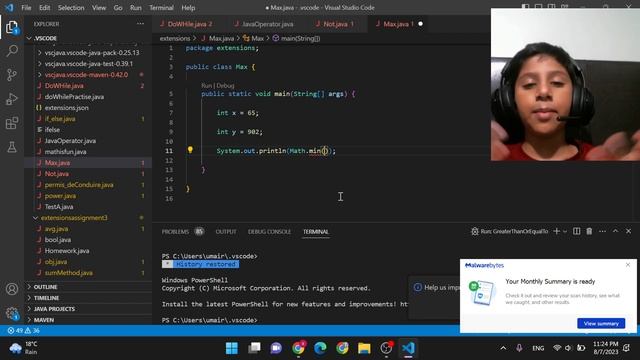Open the Extensions view
This screenshot has height=360, width=640.
[12, 123]
